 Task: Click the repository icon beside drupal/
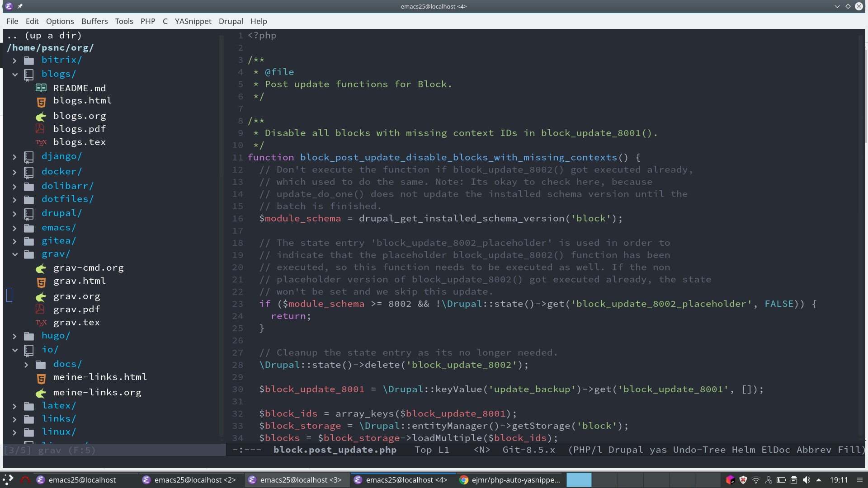pyautogui.click(x=29, y=214)
